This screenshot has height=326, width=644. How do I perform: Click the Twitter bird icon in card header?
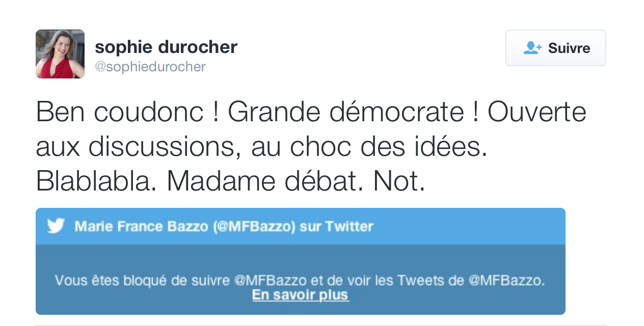(56, 226)
